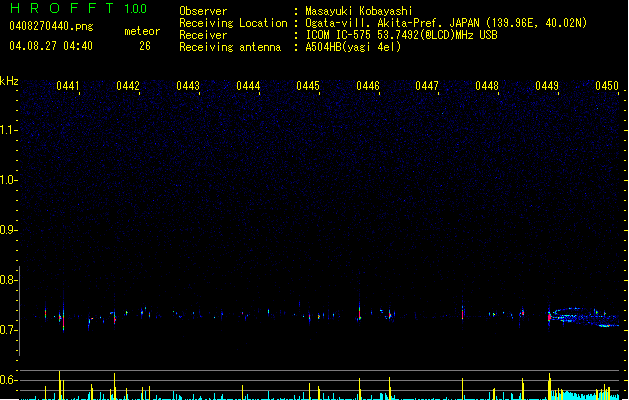629x400 pixels.
Task: Click the meteor count value 26
Action: point(145,46)
